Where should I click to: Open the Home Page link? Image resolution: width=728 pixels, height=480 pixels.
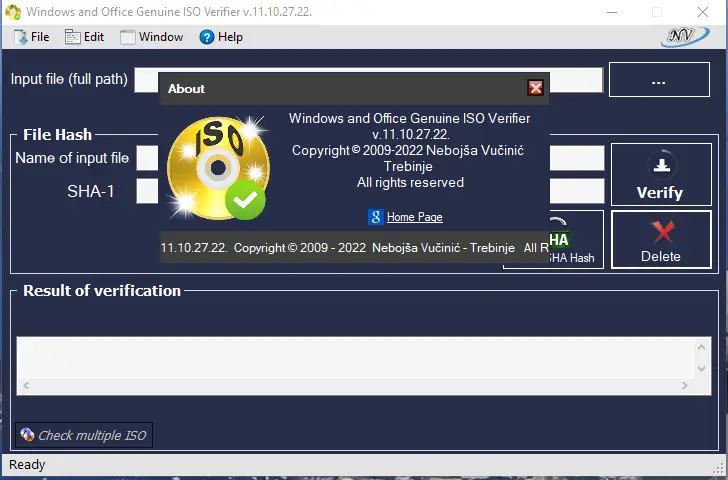(415, 217)
